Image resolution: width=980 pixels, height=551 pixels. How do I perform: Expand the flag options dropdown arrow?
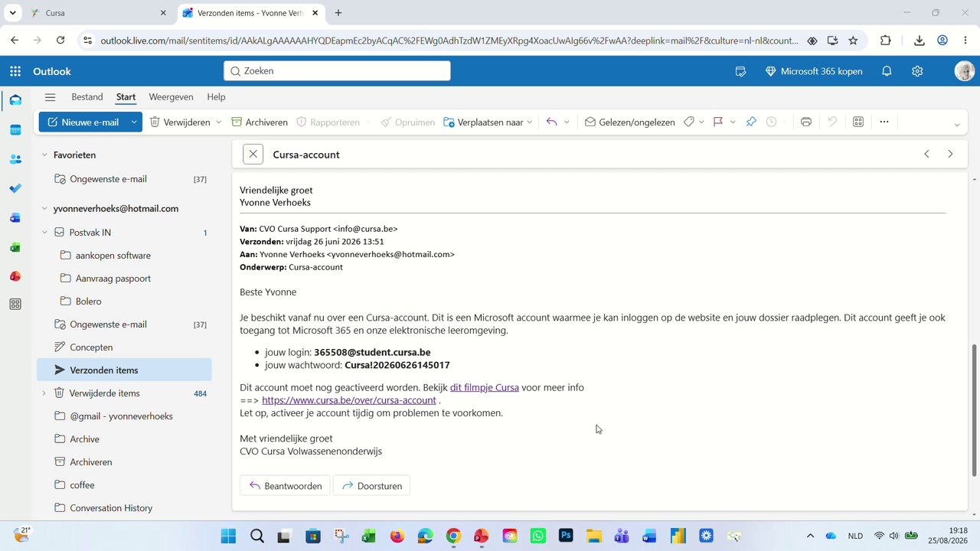(x=733, y=122)
